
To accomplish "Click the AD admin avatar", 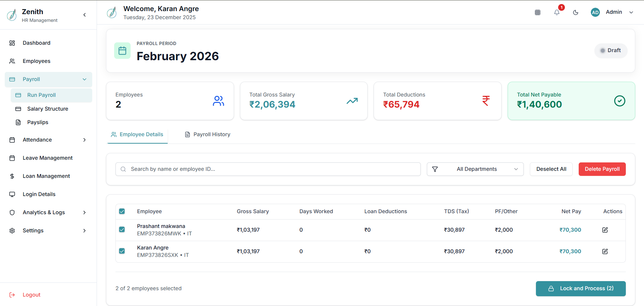I will pyautogui.click(x=595, y=12).
